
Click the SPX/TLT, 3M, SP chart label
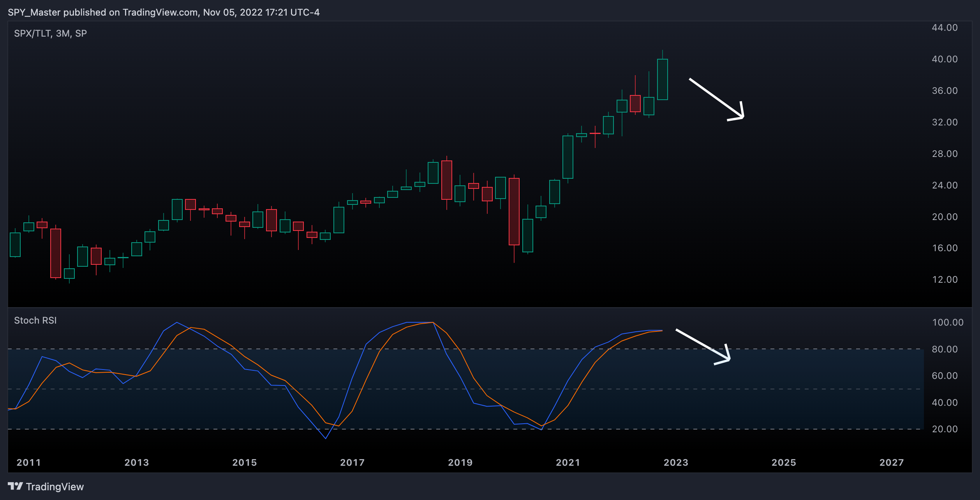click(50, 33)
